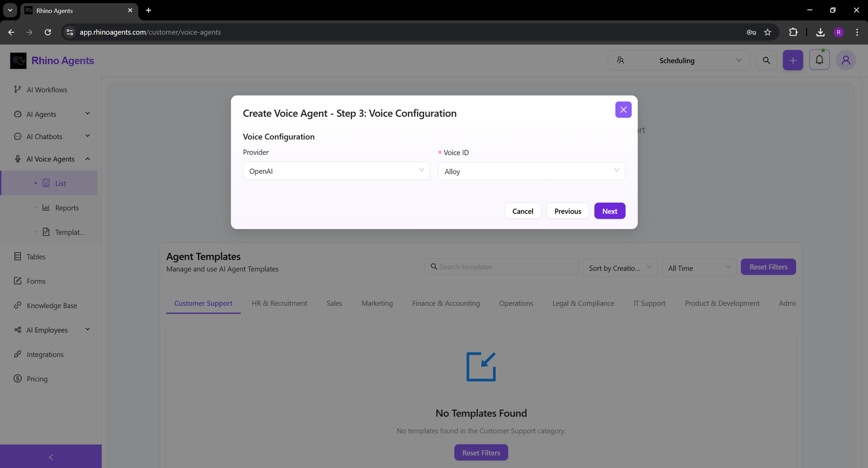Click the AI Chatbots sidebar icon

[18, 136]
